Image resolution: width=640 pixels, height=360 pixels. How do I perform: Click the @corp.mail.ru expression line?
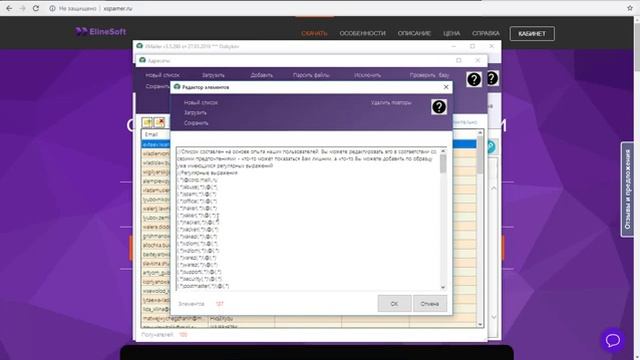tap(198, 180)
